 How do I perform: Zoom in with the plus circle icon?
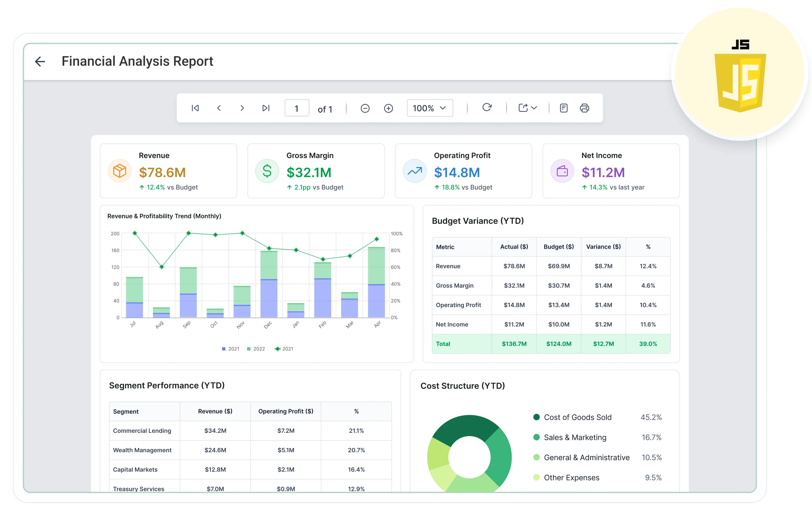(x=389, y=108)
